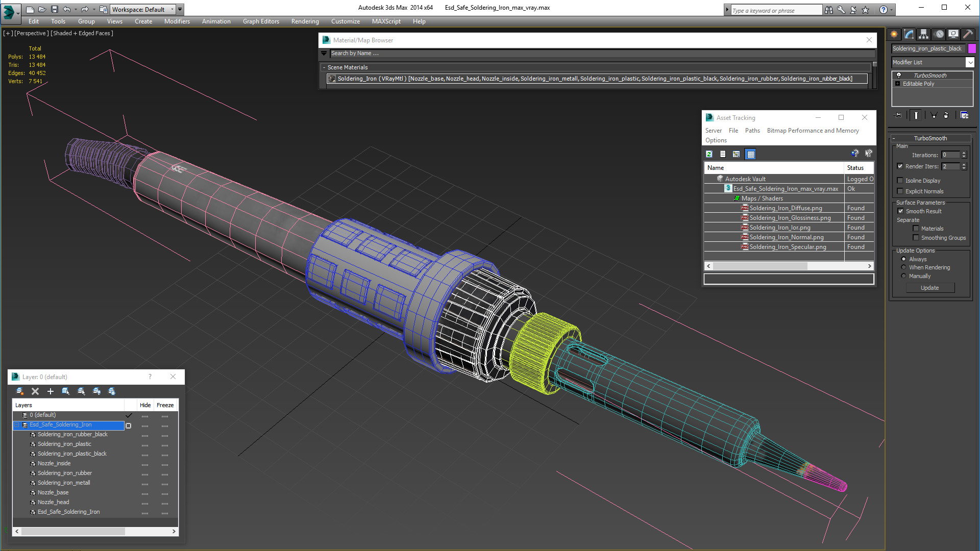Screen dimensions: 980x551
Task: Click Highlight Selected Objects' Layers icon
Action: point(81,391)
